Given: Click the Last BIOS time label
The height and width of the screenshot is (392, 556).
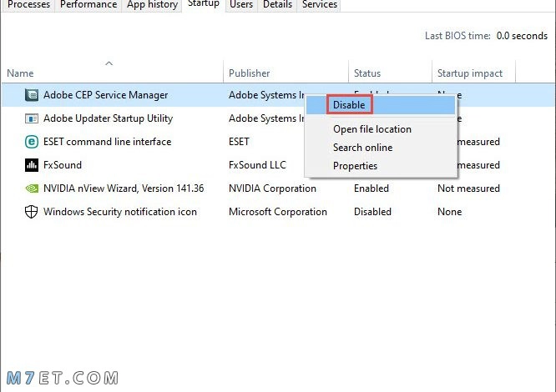Looking at the screenshot, I should pyautogui.click(x=457, y=36).
